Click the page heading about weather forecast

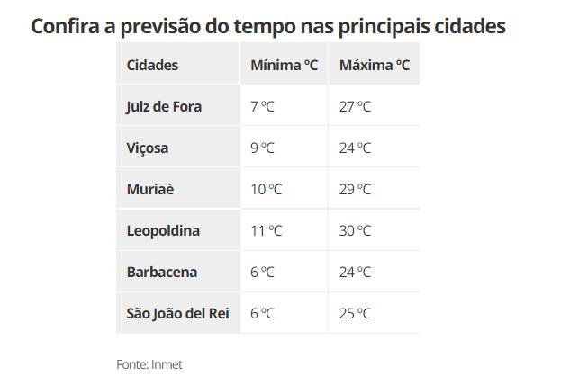[268, 26]
